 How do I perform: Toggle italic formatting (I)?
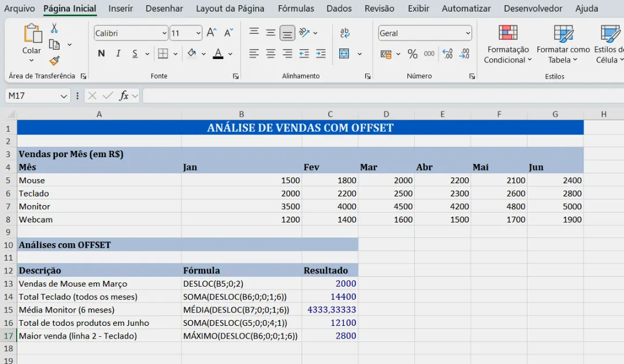tap(118, 54)
